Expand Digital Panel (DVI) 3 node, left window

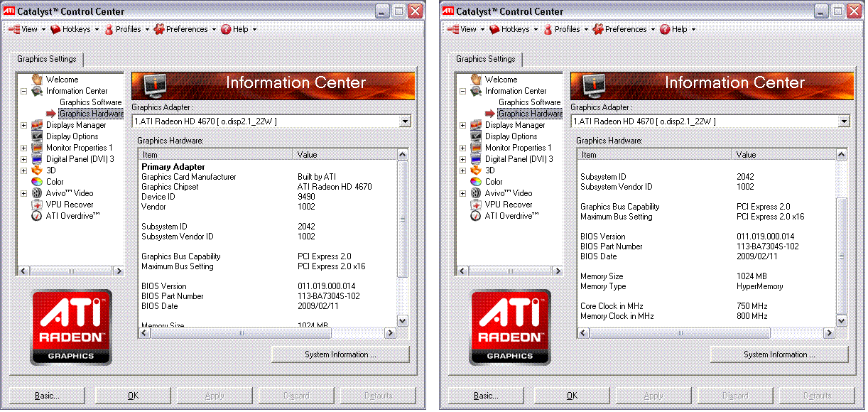coord(24,159)
